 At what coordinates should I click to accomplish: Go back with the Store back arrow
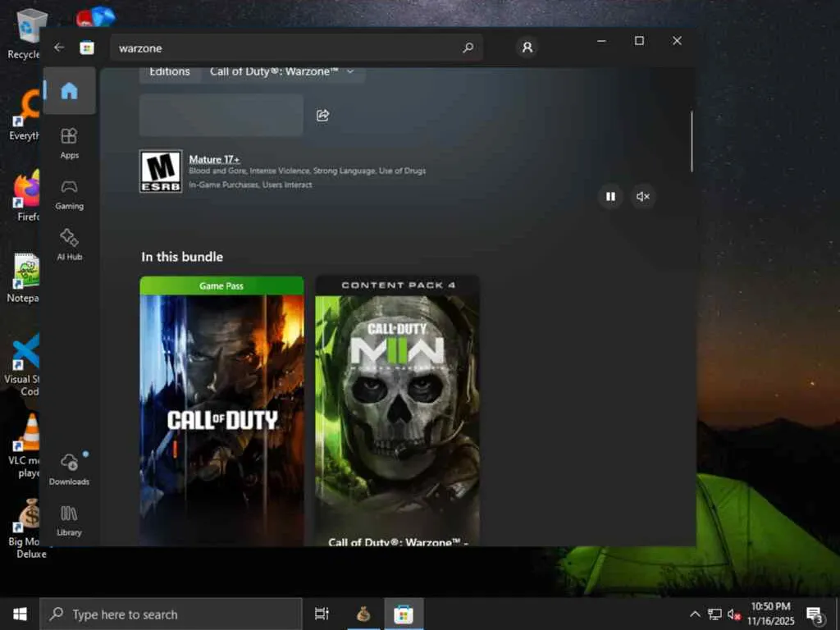(59, 48)
